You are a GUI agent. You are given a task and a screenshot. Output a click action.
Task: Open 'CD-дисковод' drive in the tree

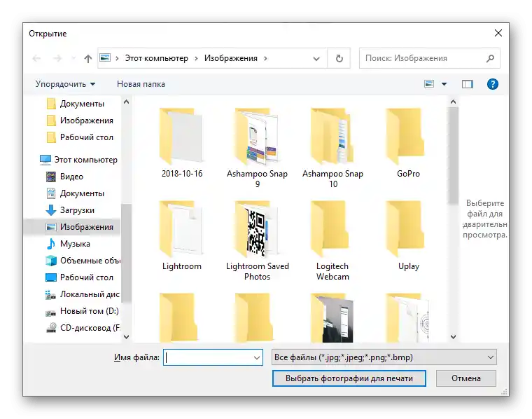[x=83, y=328]
